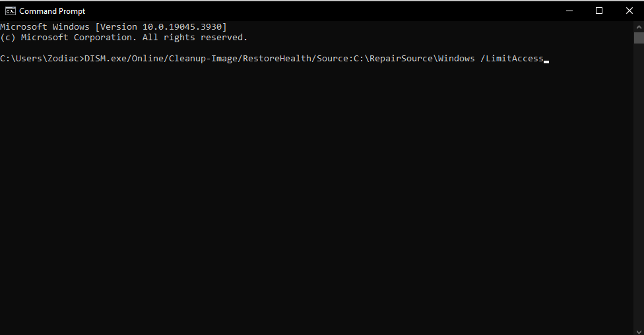Click the RepairSource path in the command

(396, 59)
